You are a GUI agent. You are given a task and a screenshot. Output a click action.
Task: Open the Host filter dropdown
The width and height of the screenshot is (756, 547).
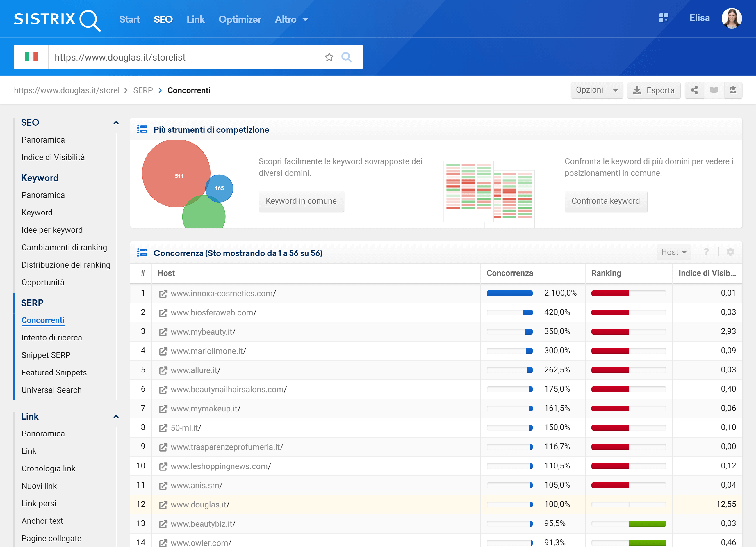point(674,252)
